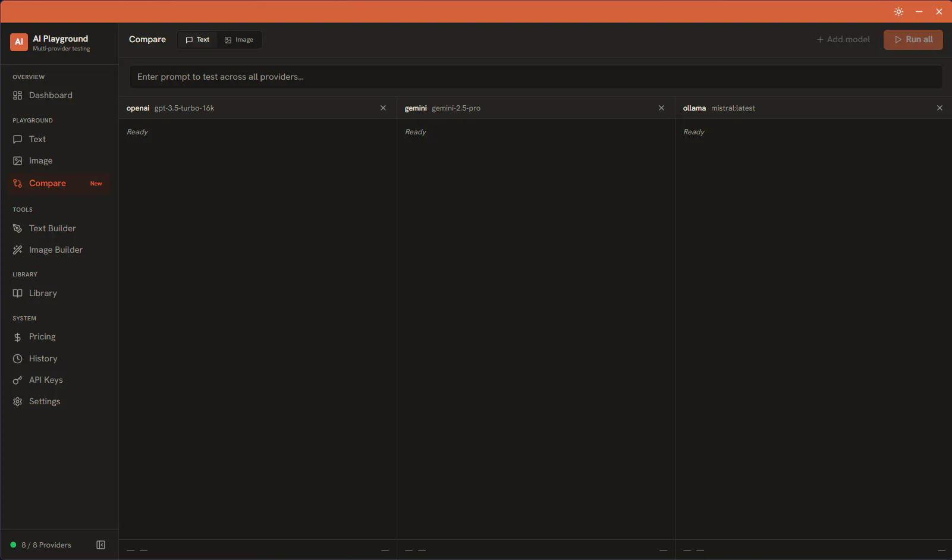
Task: Remove the openai gpt-3.5-turbo-16k column
Action: [x=383, y=108]
